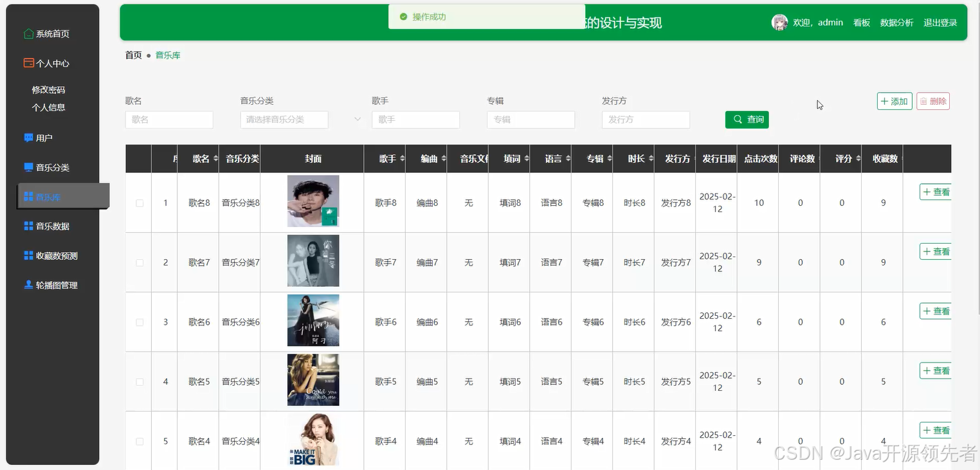
Task: Click the 专辑6 table cell
Action: 593,322
